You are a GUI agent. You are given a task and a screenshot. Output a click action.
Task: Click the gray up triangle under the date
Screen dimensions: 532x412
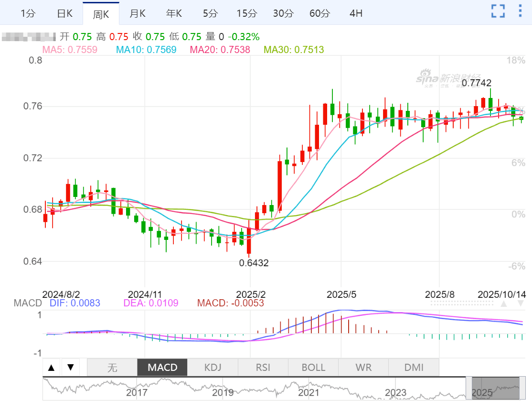click(x=504, y=304)
